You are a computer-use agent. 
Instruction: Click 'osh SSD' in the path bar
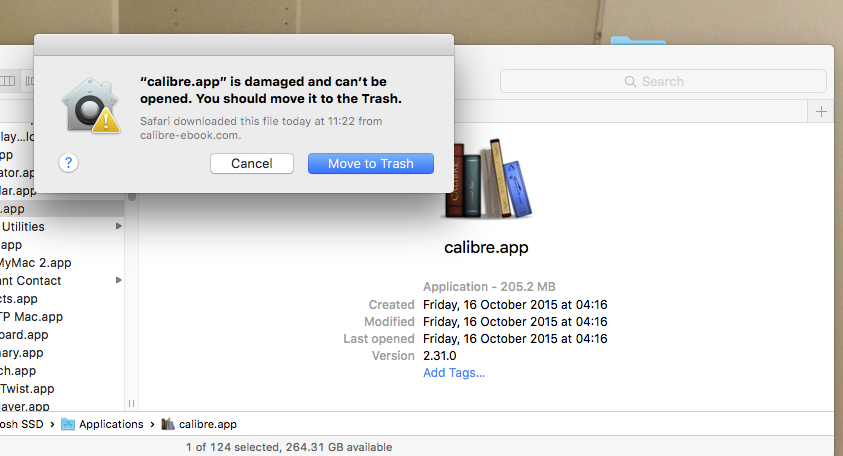[22, 424]
